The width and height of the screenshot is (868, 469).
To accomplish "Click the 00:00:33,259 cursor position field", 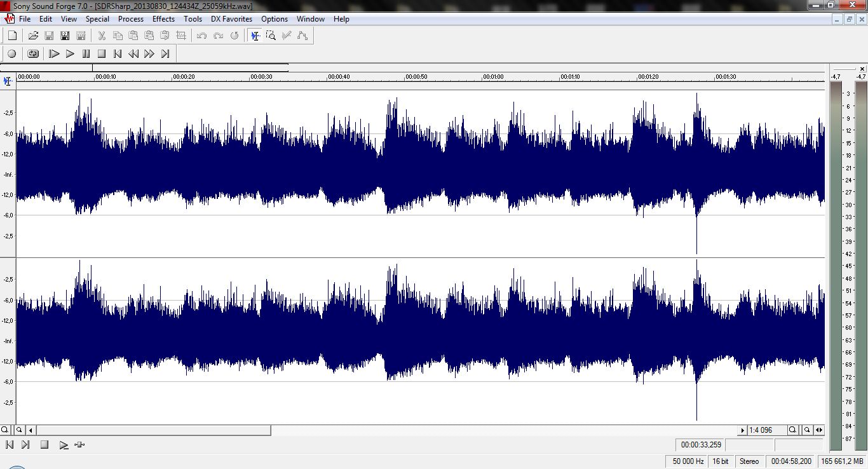I will (700, 445).
